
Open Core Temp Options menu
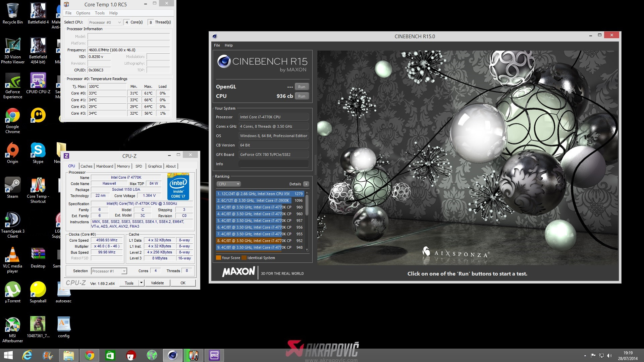coord(83,13)
